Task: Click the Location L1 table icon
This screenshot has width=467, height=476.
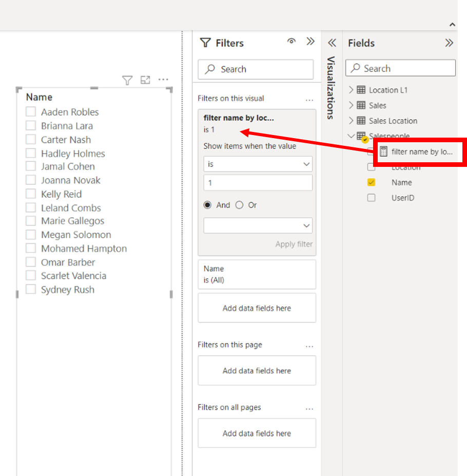Action: [x=361, y=90]
